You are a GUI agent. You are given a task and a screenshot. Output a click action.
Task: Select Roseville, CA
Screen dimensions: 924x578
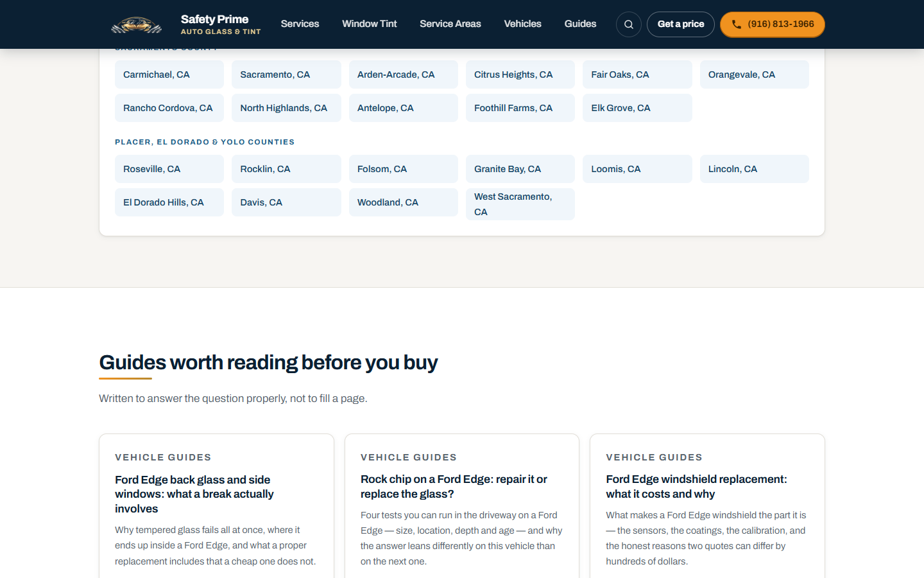[x=169, y=169]
